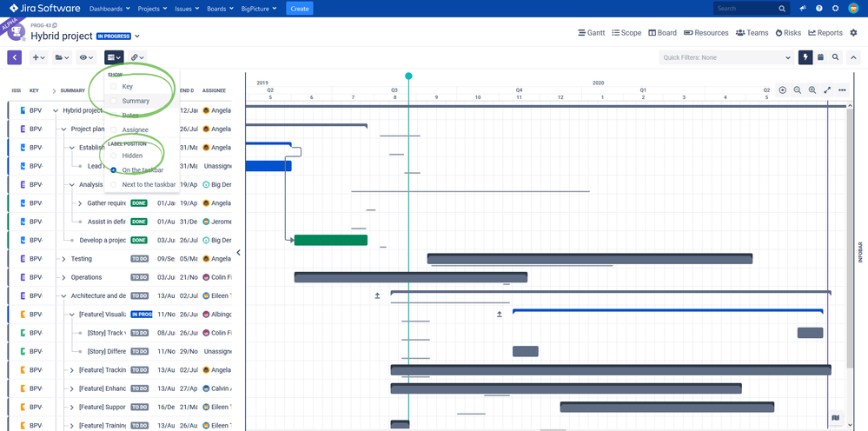
Task: Select On the taskbar radio option
Action: pyautogui.click(x=114, y=169)
